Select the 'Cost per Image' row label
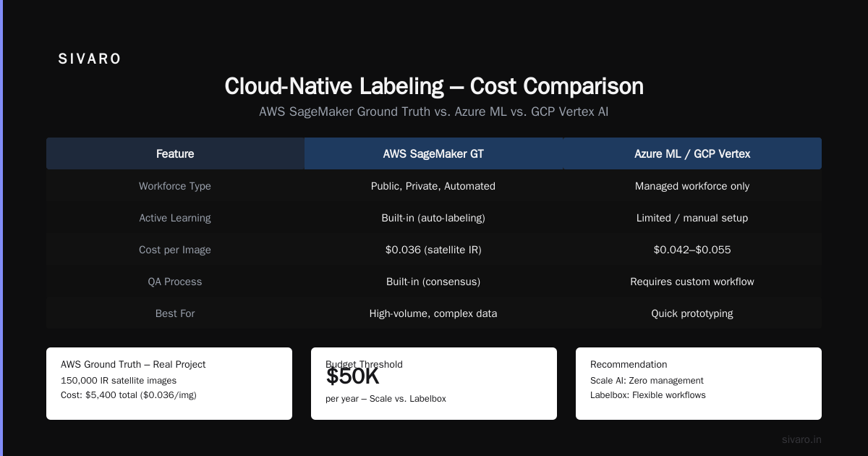The height and width of the screenshot is (456, 868). point(175,250)
